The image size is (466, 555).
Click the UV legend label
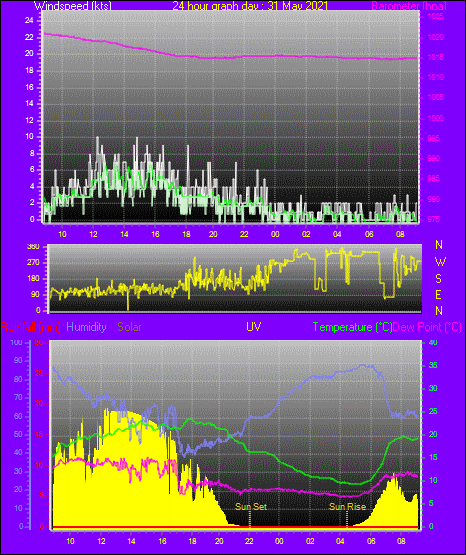254,326
